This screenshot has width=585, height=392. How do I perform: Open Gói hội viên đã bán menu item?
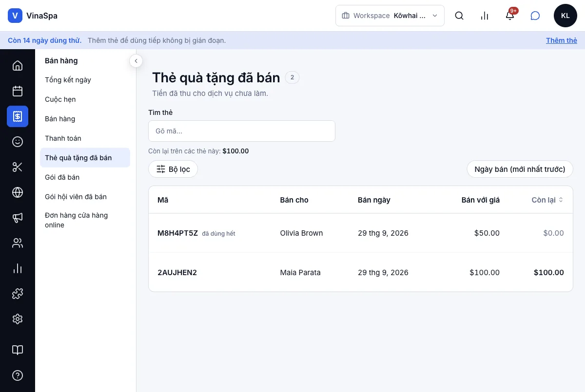click(x=85, y=197)
